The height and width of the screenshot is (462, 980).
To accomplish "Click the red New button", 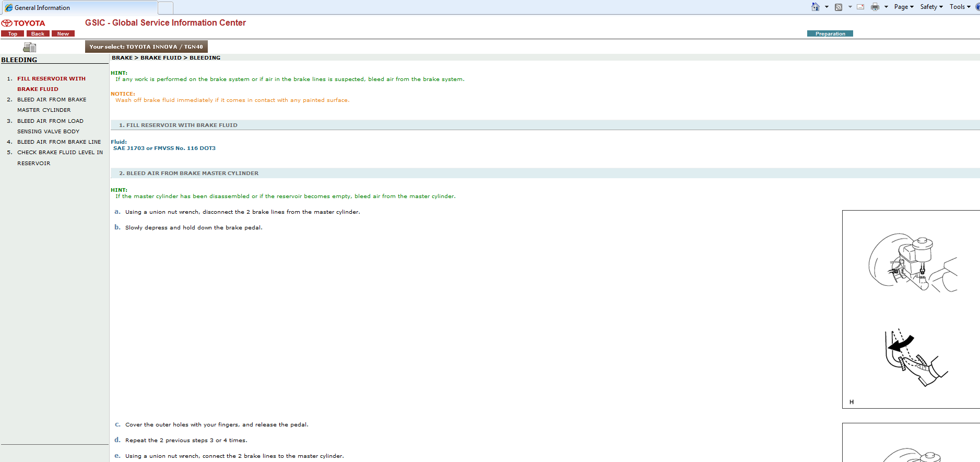I will 63,34.
